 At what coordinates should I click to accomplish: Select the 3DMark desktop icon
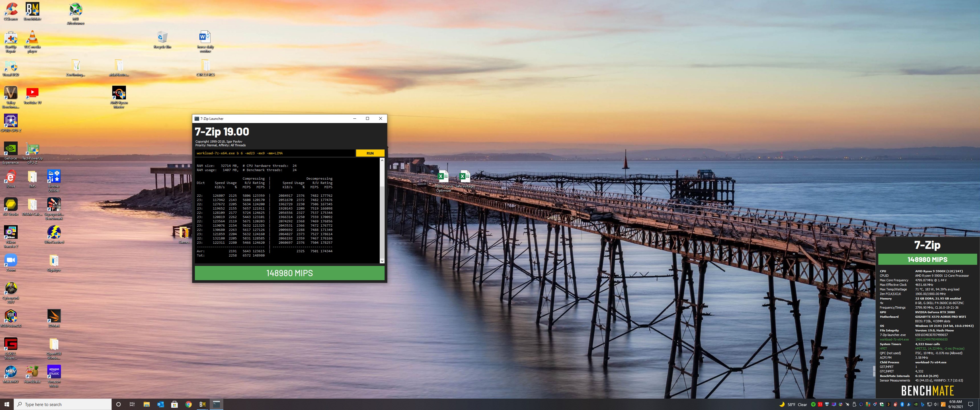click(x=54, y=318)
